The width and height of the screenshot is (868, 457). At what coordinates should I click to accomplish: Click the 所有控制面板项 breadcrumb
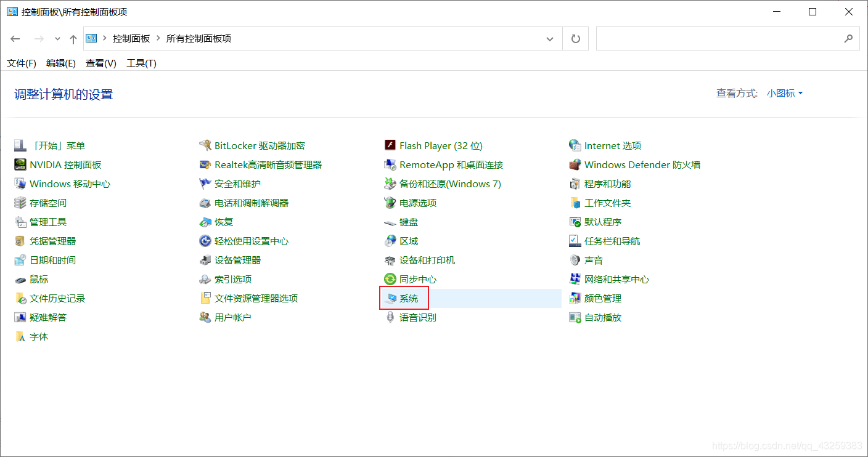(199, 38)
